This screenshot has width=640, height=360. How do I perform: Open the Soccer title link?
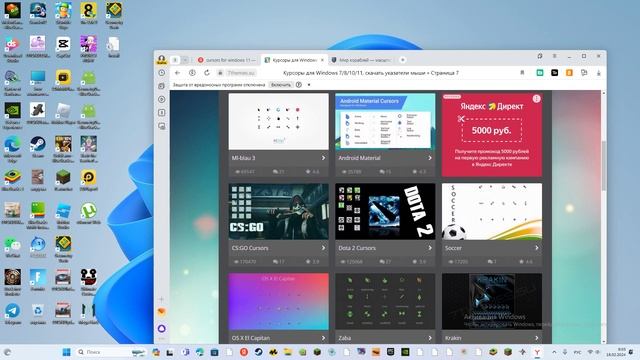tap(453, 248)
